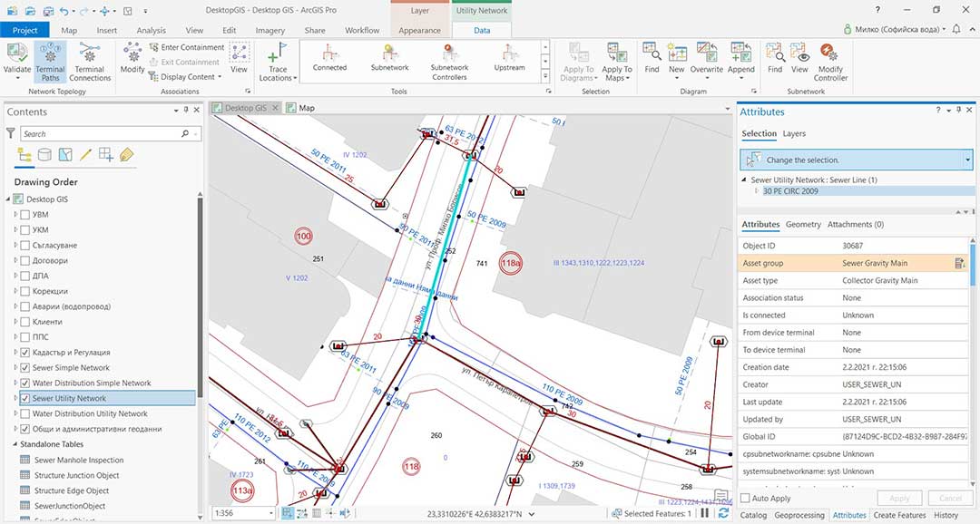Uncheck the Water Distribution Simple Network layer
This screenshot has height=524, width=980.
[24, 383]
